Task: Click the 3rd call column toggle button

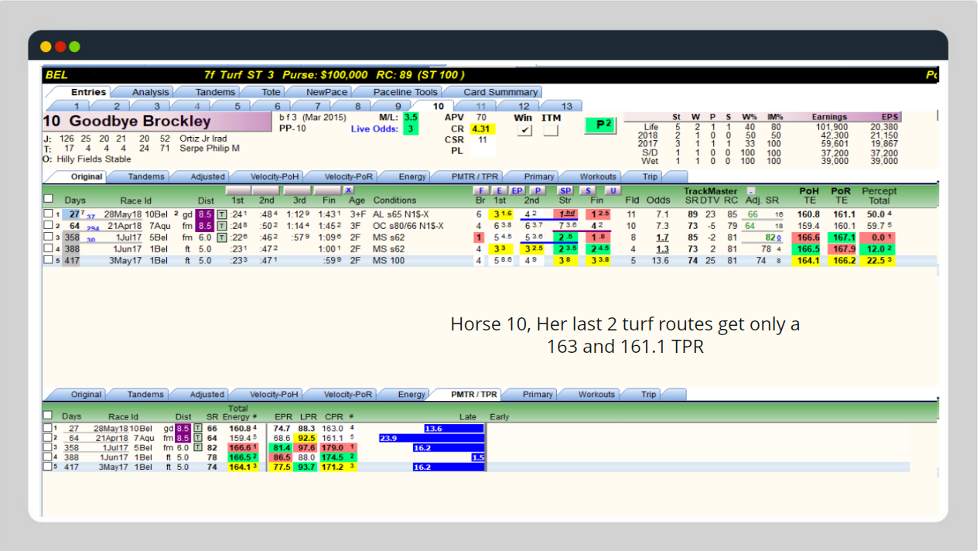Action: tap(297, 190)
